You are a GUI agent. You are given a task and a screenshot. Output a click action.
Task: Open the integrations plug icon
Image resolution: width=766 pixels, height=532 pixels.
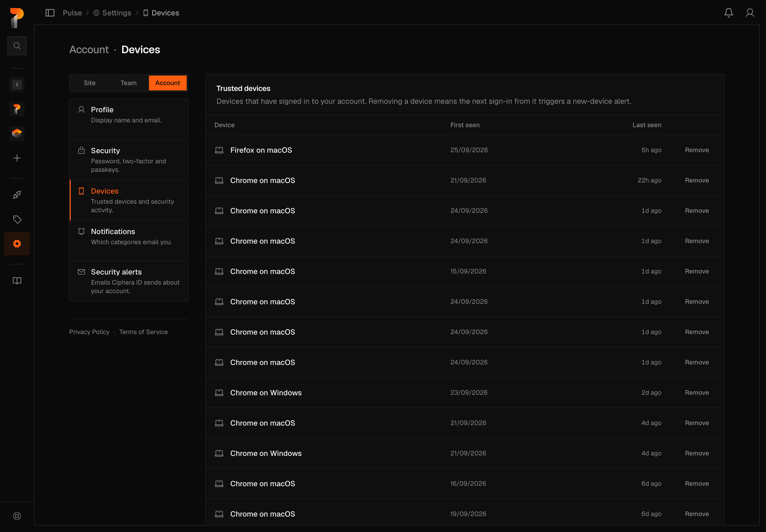click(17, 195)
